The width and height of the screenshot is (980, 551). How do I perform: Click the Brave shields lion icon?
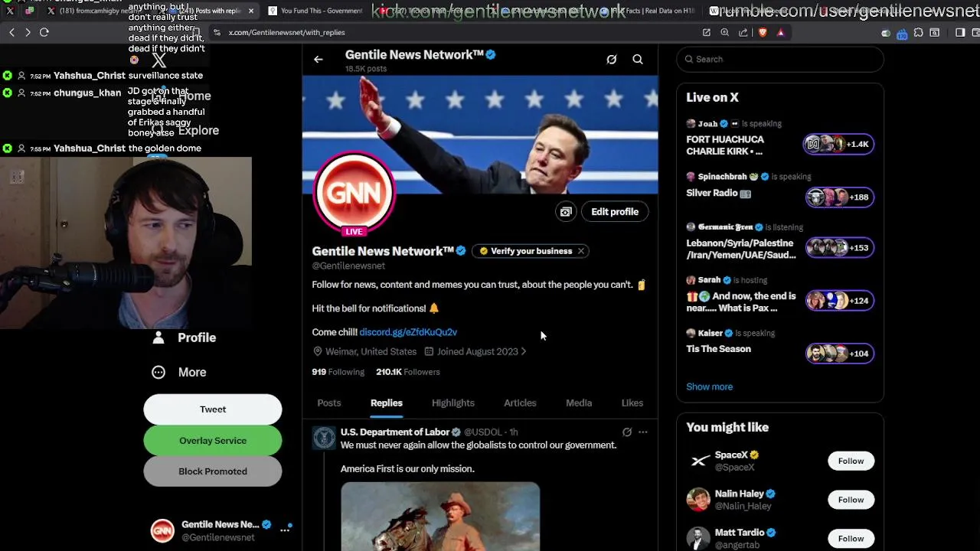click(x=763, y=32)
